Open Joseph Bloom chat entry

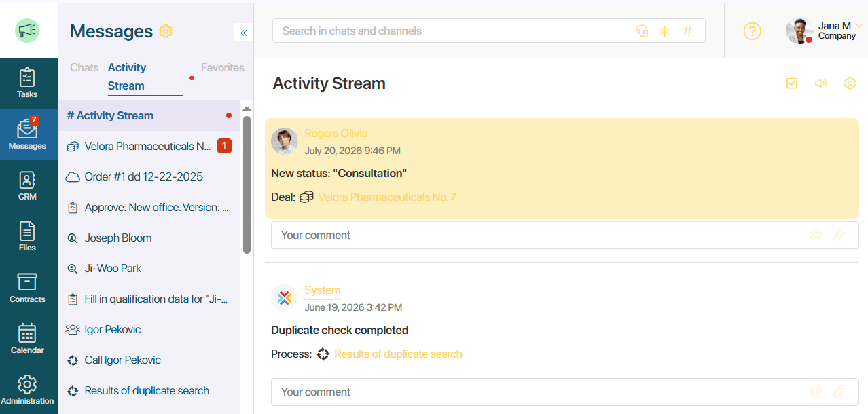coord(149,238)
